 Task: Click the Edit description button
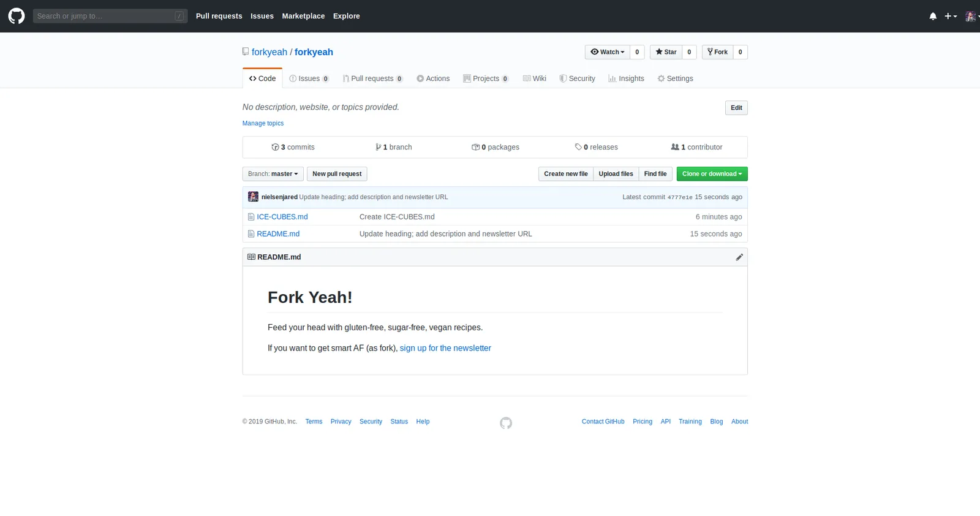[x=736, y=108]
